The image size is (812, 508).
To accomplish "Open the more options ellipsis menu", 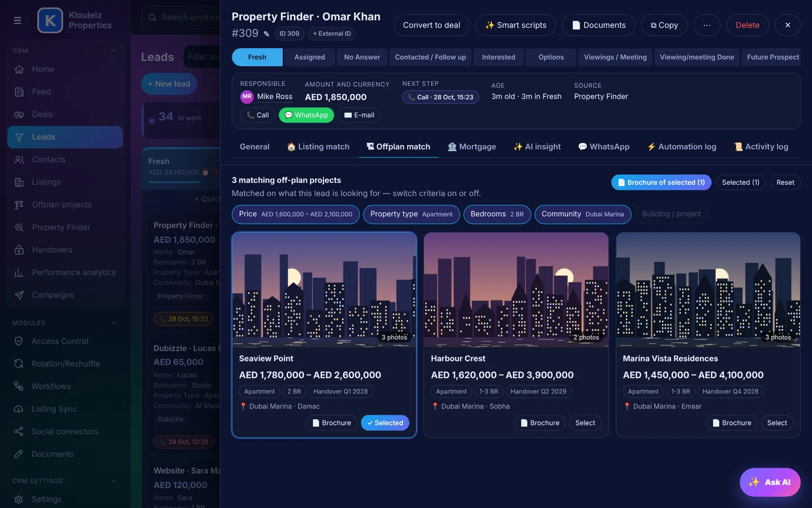I will click(x=707, y=25).
